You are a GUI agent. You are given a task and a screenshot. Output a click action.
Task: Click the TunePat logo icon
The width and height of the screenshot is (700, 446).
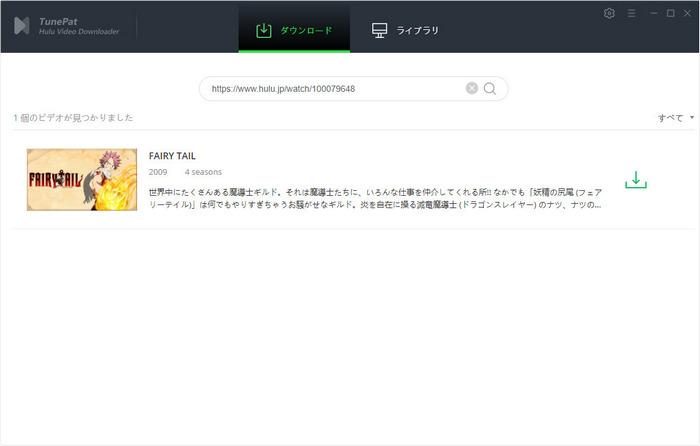[x=22, y=26]
